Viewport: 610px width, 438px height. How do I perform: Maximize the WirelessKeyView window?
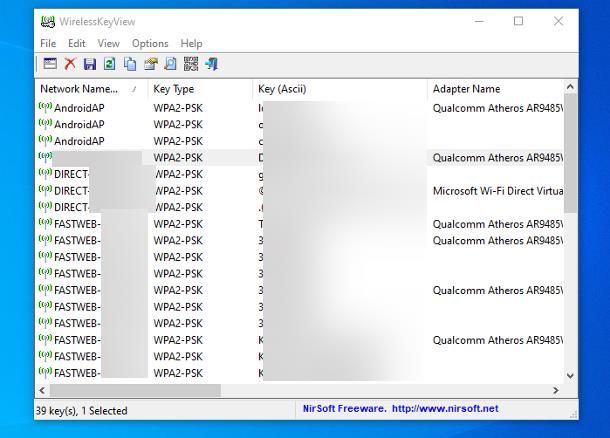tap(518, 21)
